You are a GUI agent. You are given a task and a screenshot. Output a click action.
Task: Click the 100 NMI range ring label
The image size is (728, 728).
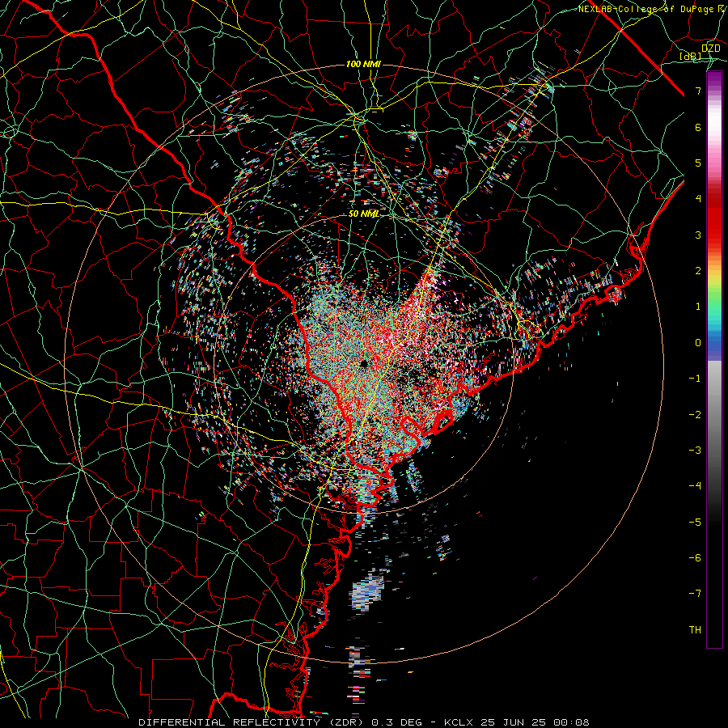click(363, 64)
